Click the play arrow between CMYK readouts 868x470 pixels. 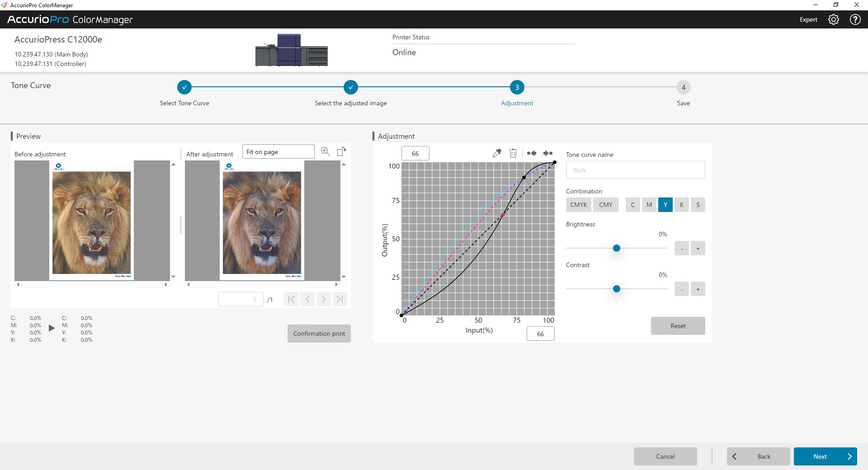coord(52,328)
